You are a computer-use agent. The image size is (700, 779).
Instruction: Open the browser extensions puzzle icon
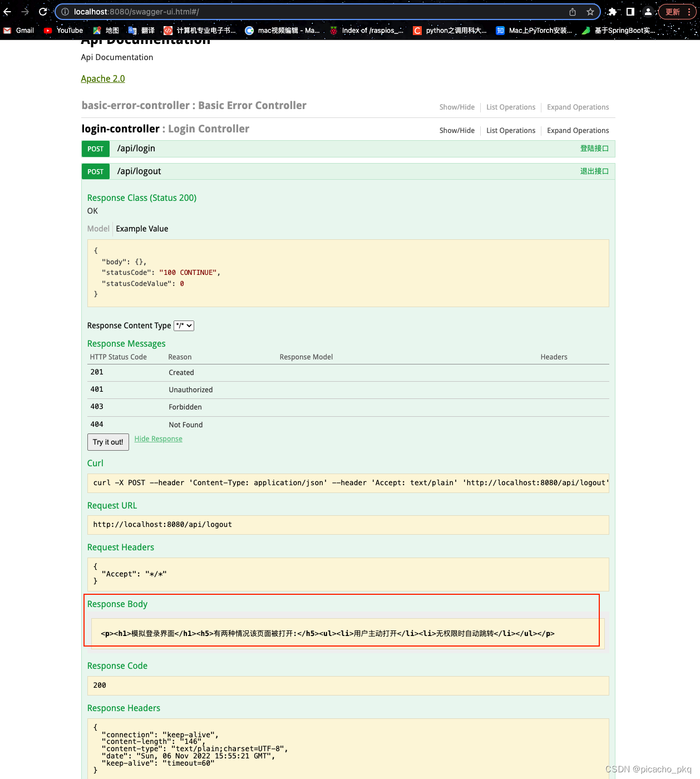612,12
